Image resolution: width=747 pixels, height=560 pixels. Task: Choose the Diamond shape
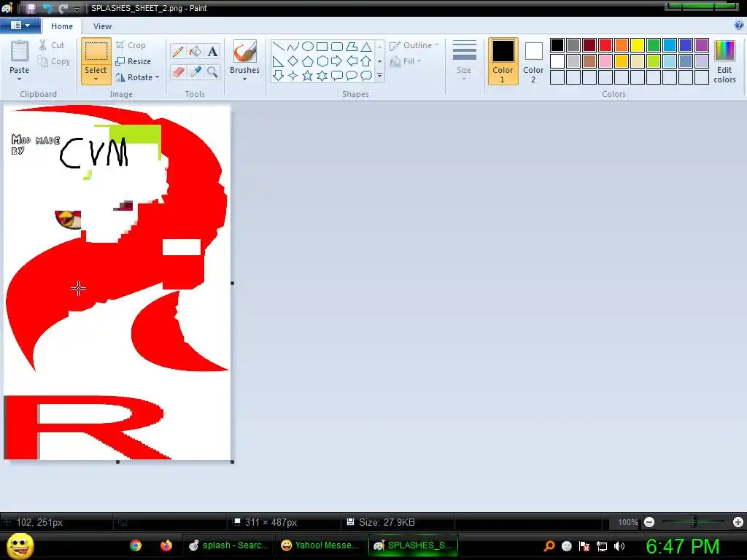coord(293,61)
